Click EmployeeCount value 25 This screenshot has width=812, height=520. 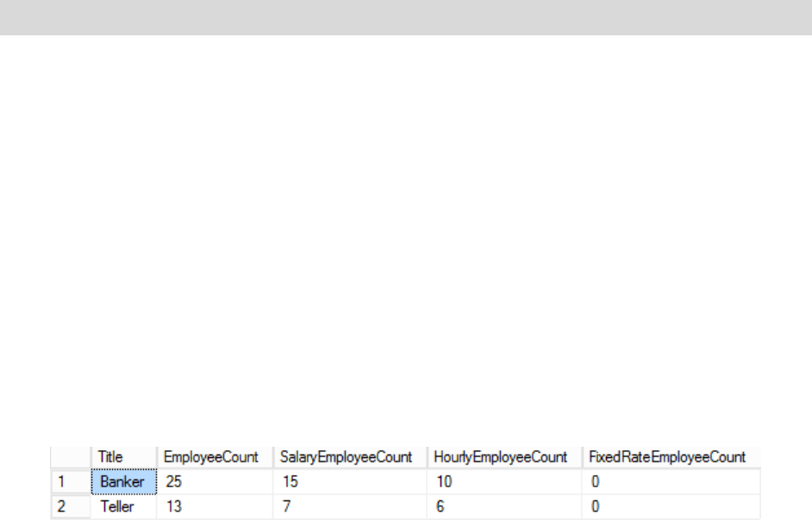tap(215, 482)
